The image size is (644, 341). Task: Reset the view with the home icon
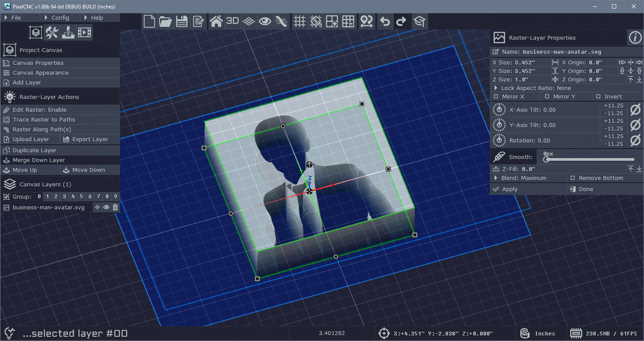tap(216, 21)
